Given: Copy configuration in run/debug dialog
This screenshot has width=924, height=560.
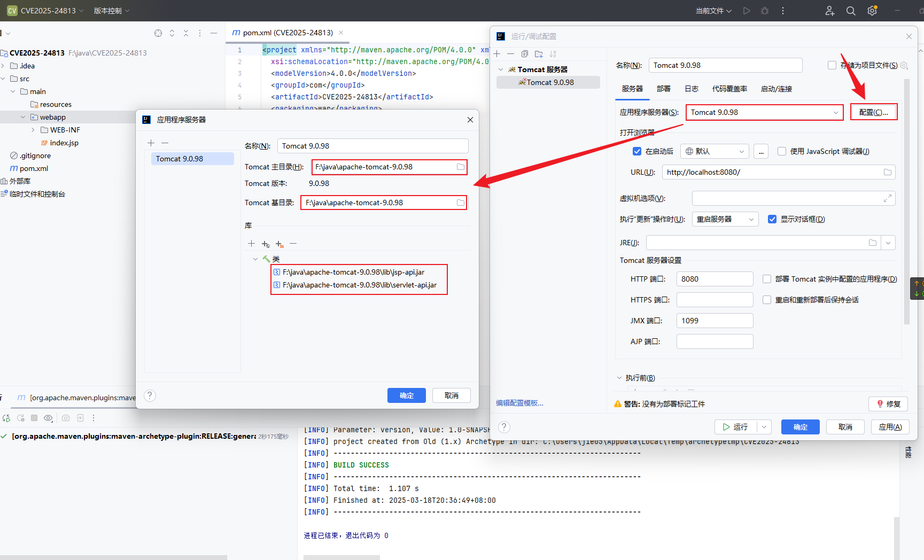Looking at the screenshot, I should click(x=525, y=54).
